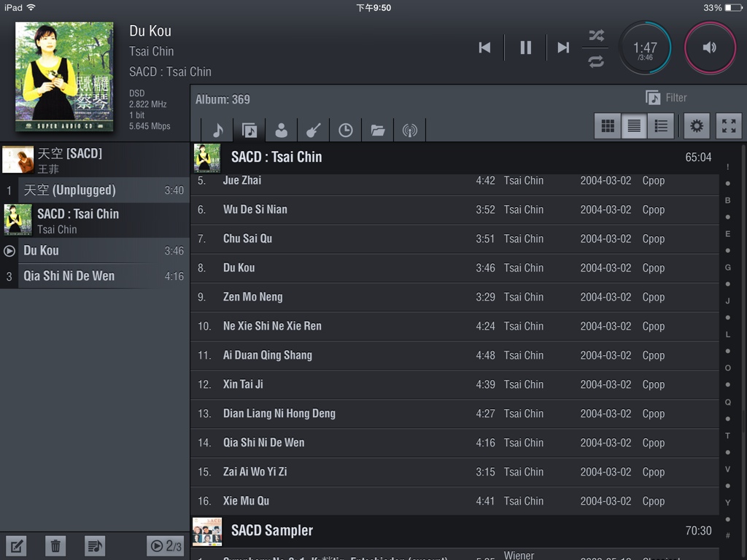Open settings with the gear icon
This screenshot has height=560, width=747.
[697, 126]
